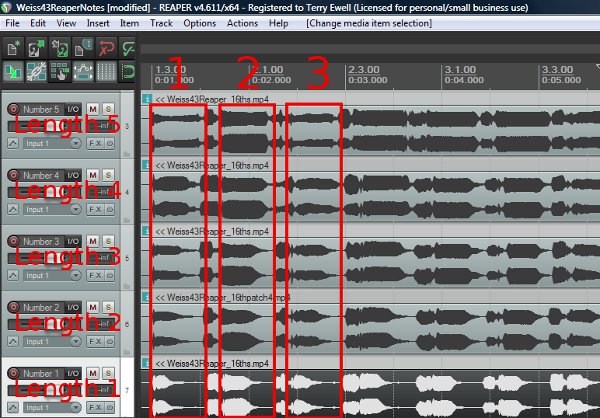Toggle FX bypass on track Number 2
The image size is (600, 418).
click(109, 341)
